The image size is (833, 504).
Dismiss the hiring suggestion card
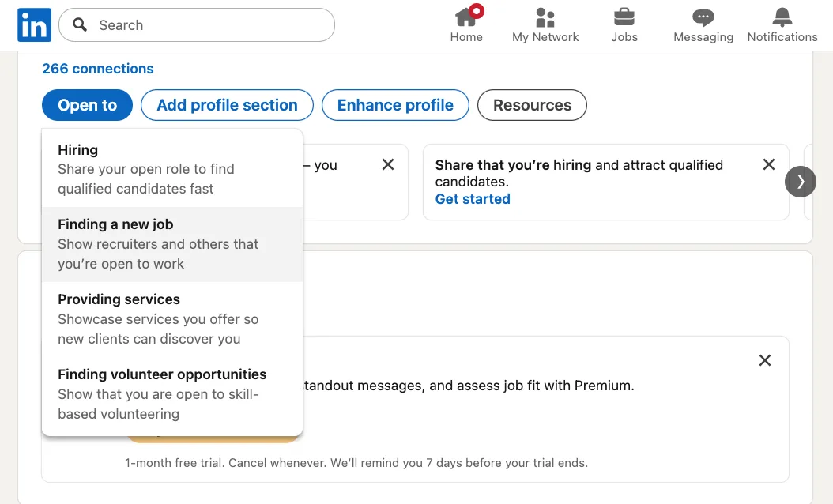click(x=769, y=164)
